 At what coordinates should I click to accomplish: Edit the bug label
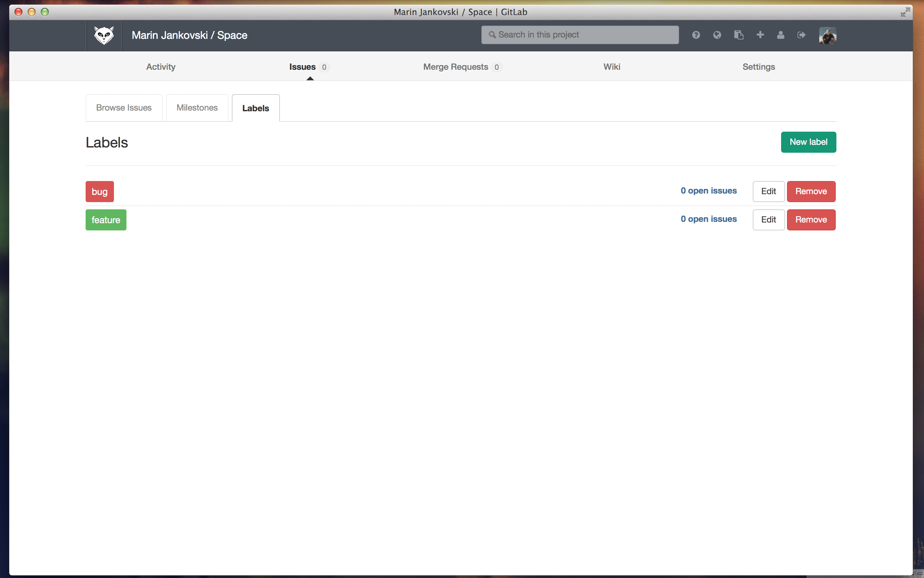[768, 191]
